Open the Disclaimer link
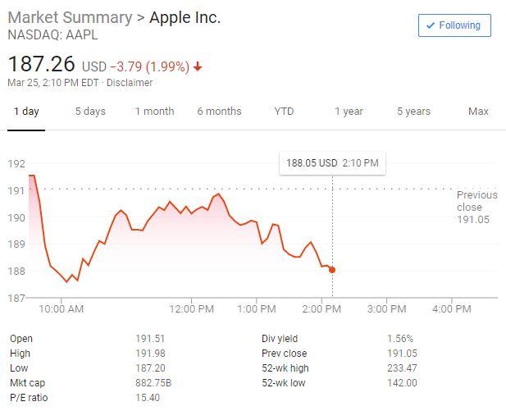506x420 pixels. pyautogui.click(x=130, y=83)
